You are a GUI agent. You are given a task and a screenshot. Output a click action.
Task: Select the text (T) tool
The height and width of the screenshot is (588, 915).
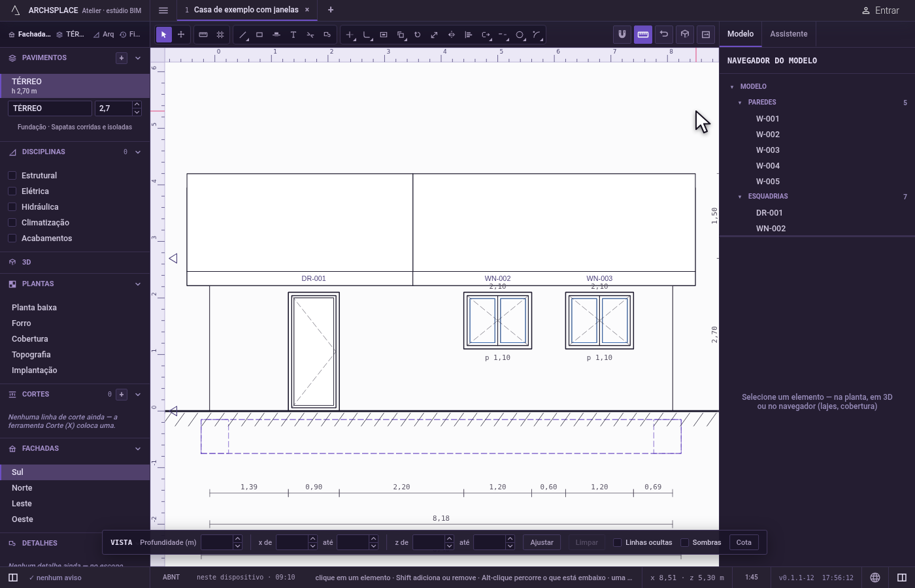click(293, 35)
